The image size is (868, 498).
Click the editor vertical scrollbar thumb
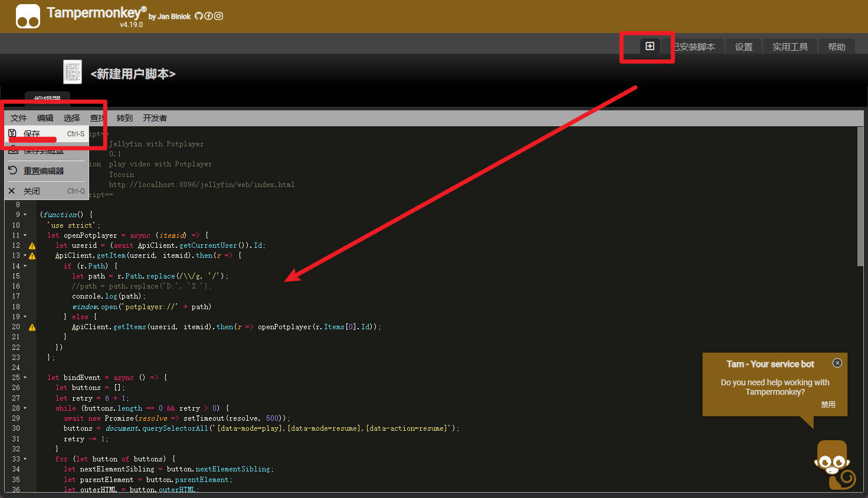[860, 196]
